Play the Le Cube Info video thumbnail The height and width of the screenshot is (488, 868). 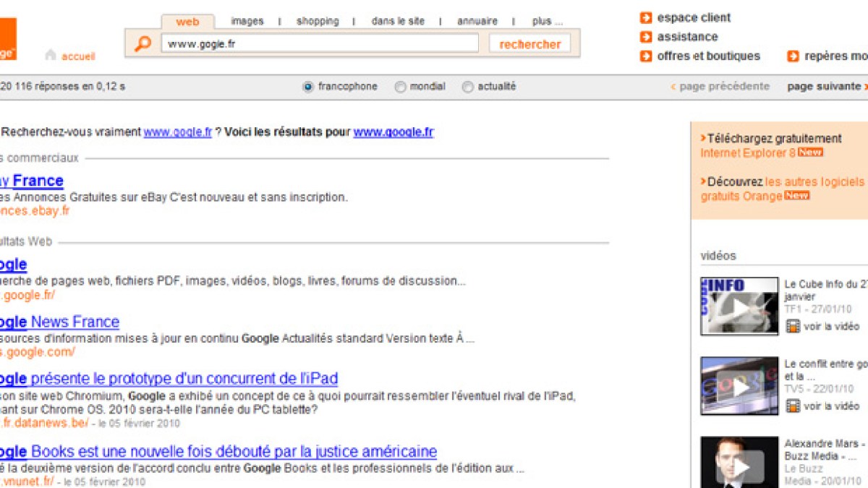739,307
